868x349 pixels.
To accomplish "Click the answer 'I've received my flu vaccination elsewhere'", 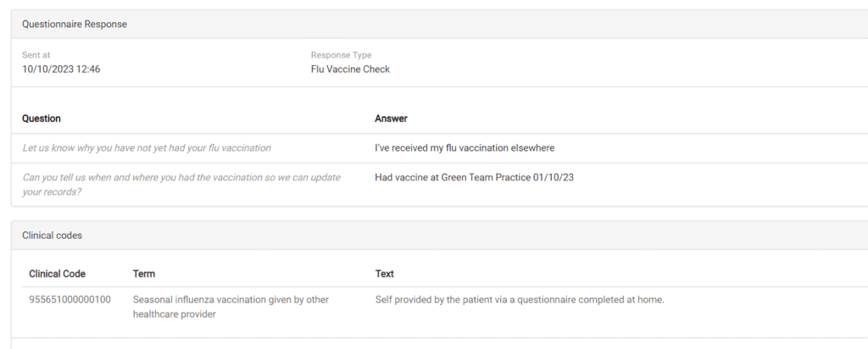I will [x=465, y=147].
